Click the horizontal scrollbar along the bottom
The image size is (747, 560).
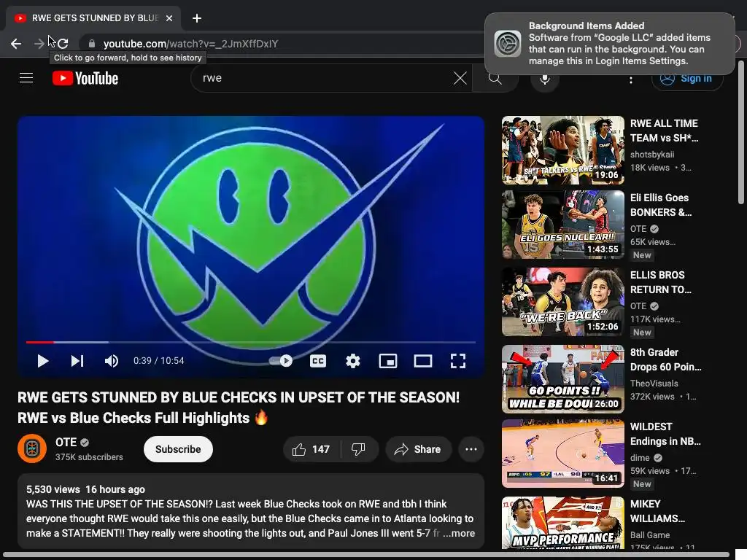click(x=366, y=555)
